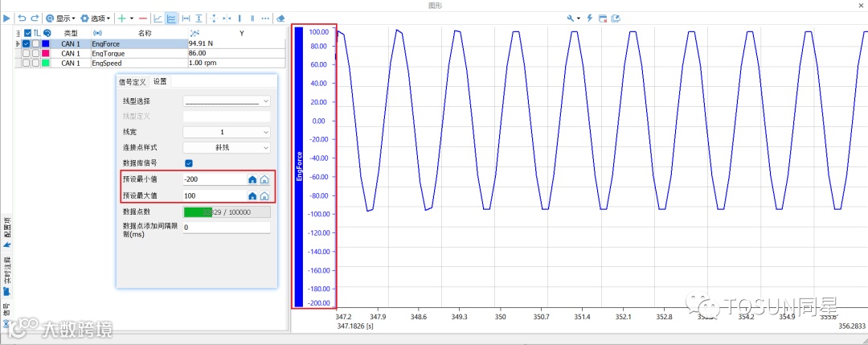The height and width of the screenshot is (345, 868).
Task: Click the green plus add-signal icon
Action: 122,18
